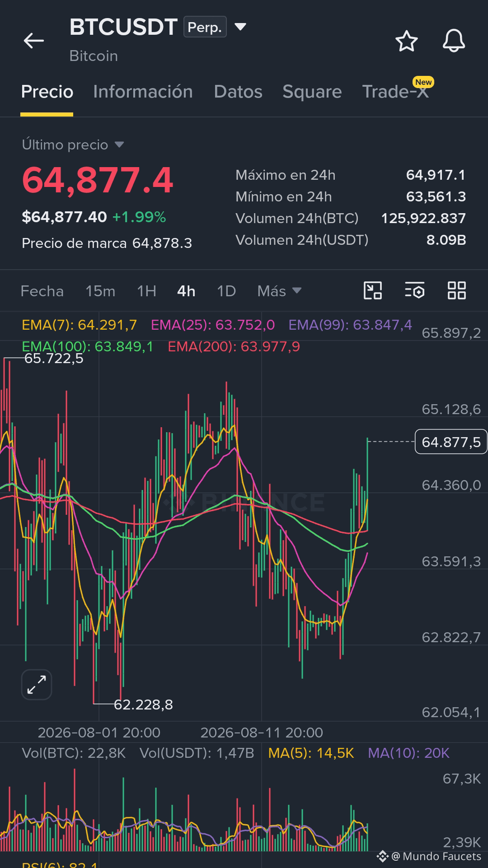Switch to the Precio tab
Image resolution: width=488 pixels, height=868 pixels.
pos(47,92)
